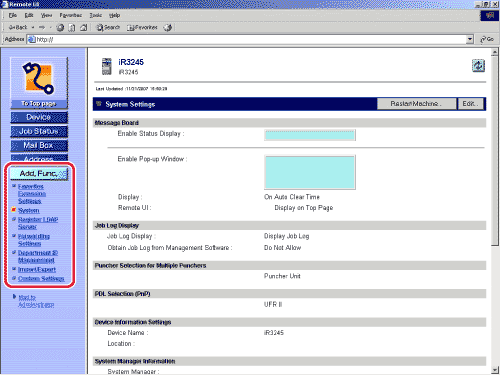Click the Enable Status Display label
500x375 pixels.
coord(151,134)
